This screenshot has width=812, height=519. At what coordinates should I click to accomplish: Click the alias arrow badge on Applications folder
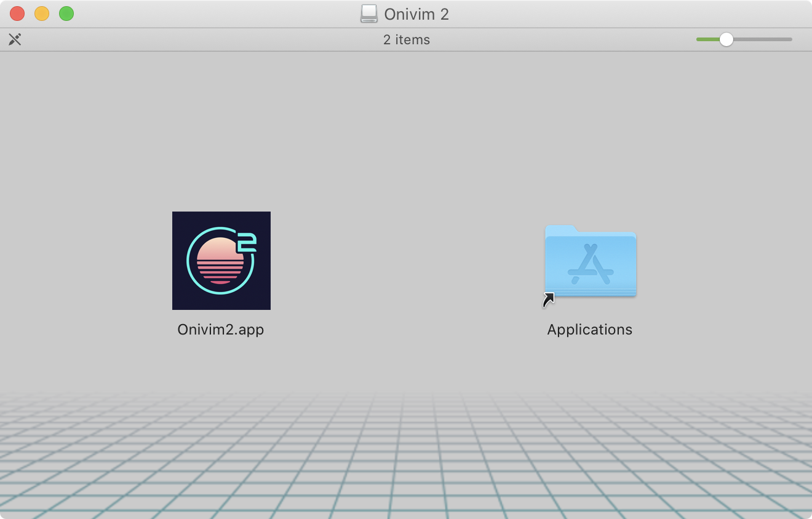click(x=548, y=299)
